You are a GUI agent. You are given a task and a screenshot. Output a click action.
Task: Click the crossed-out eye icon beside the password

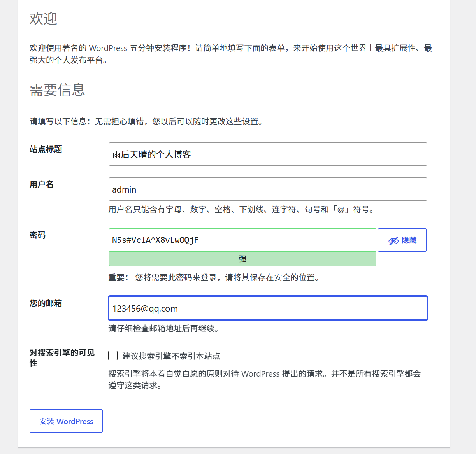393,241
